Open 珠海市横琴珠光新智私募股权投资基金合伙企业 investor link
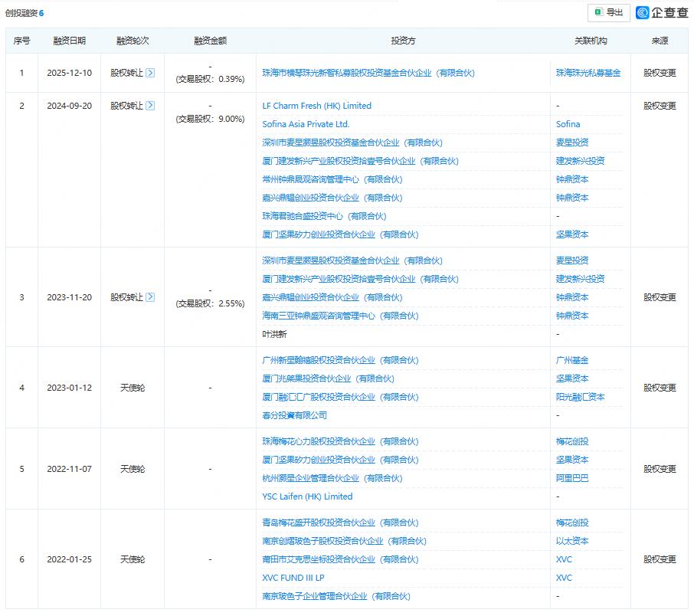 point(368,73)
